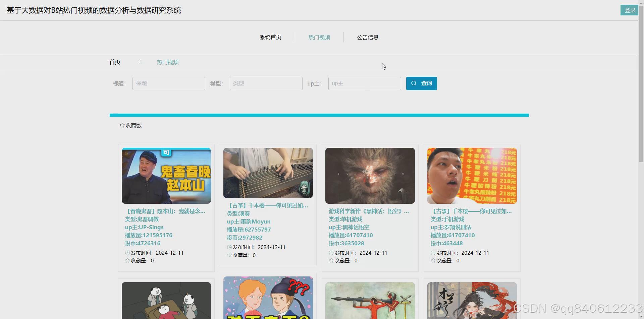Click the star icon on the 古筝千本樱 card
644x319 pixels.
coord(229,255)
